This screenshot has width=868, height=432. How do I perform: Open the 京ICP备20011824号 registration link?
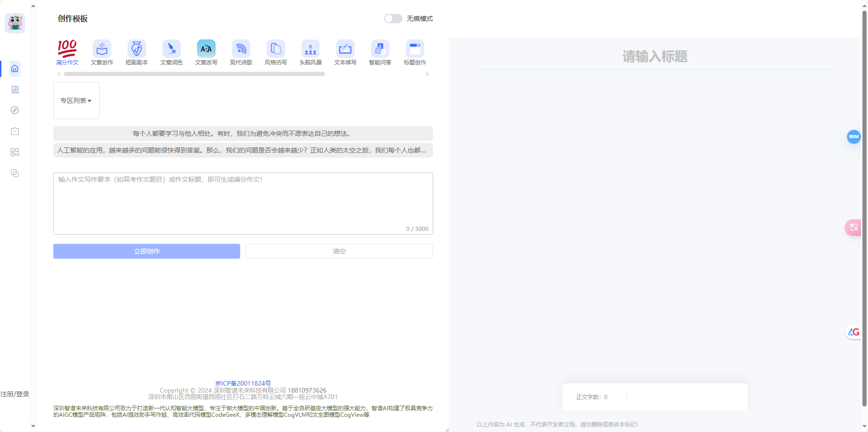[243, 383]
